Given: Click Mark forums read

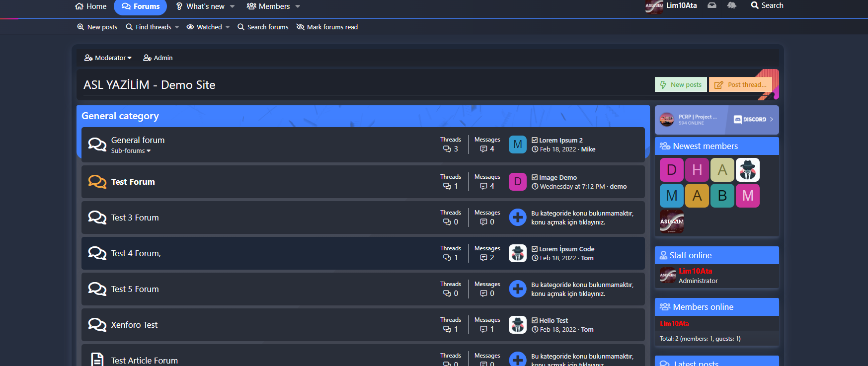Looking at the screenshot, I should [327, 27].
